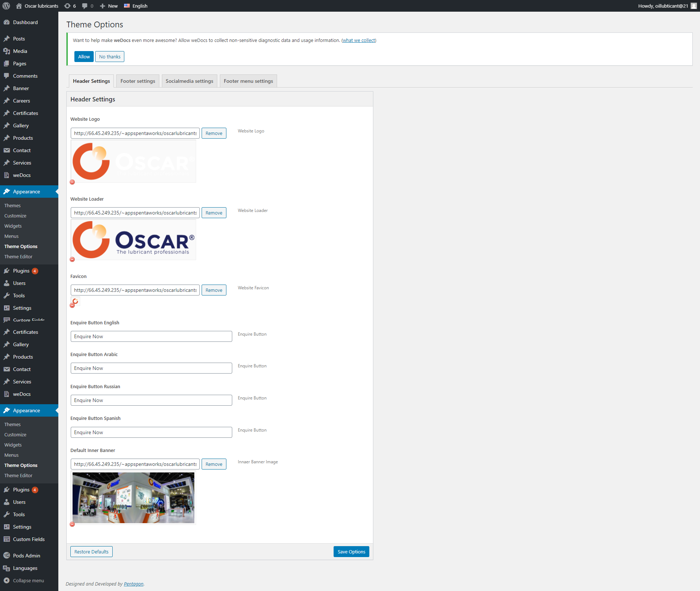Switch to the Footer menu settings tab

[x=248, y=81]
